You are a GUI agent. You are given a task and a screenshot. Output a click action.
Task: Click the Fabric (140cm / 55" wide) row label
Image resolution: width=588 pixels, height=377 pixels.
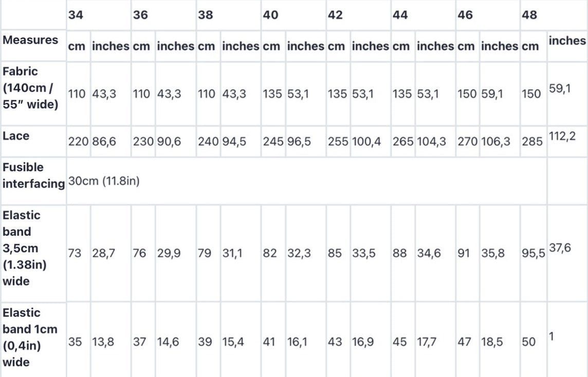30,87
